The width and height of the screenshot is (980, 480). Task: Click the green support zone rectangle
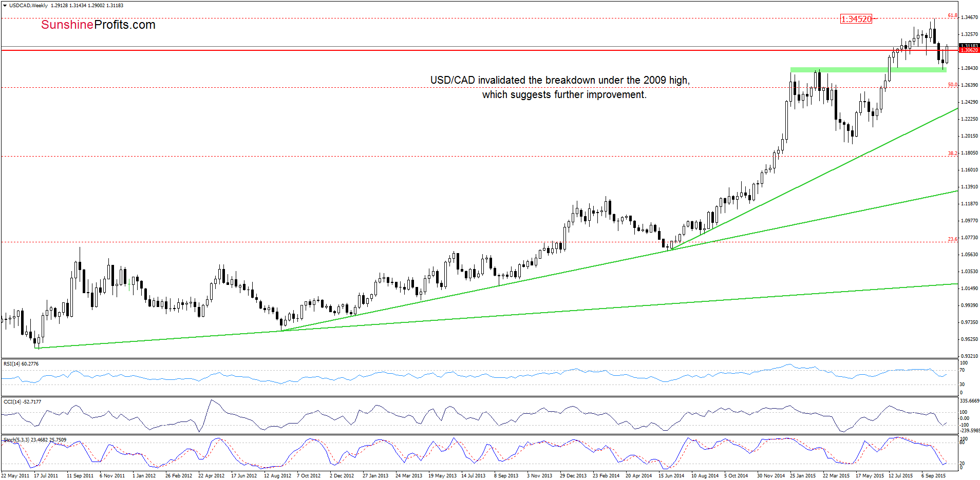868,70
